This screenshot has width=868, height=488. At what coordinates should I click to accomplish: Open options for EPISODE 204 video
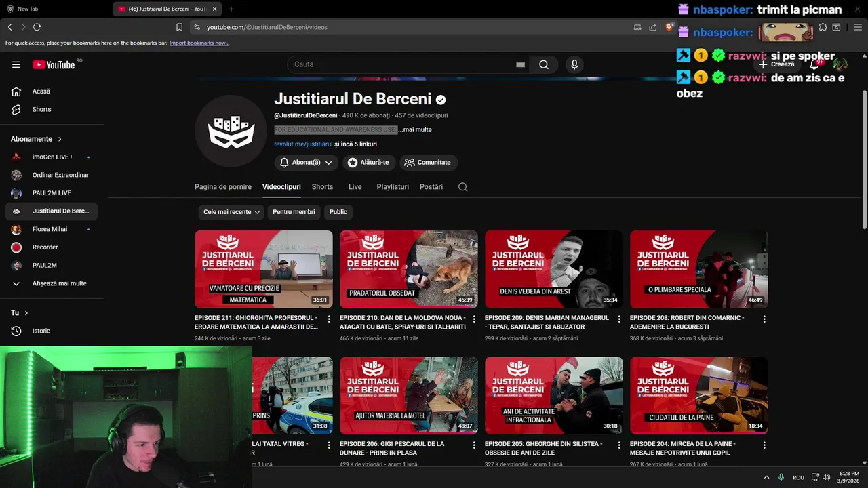point(764,445)
